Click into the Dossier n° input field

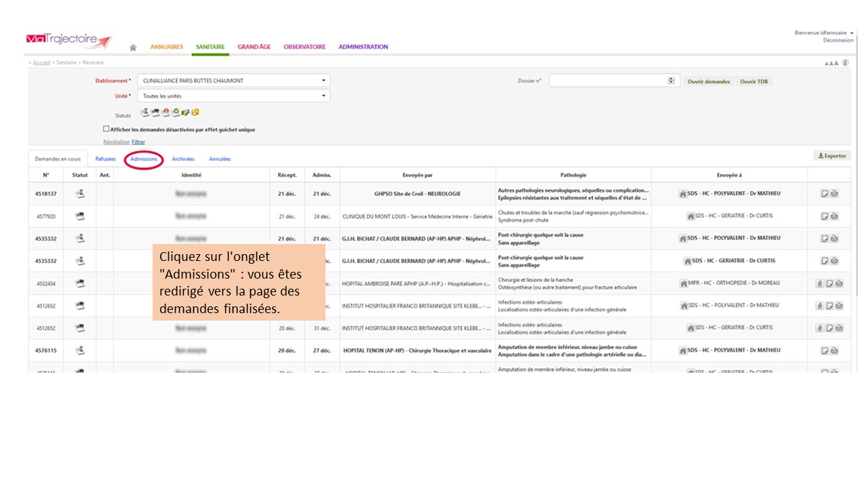click(x=608, y=81)
